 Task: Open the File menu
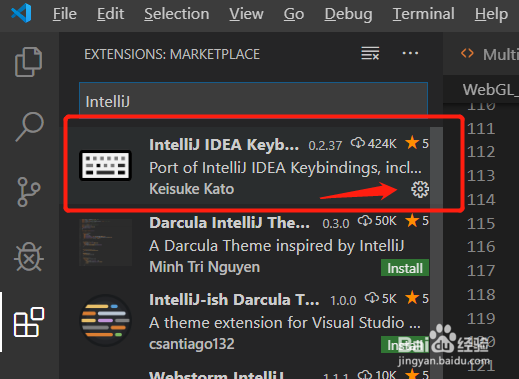[x=65, y=14]
